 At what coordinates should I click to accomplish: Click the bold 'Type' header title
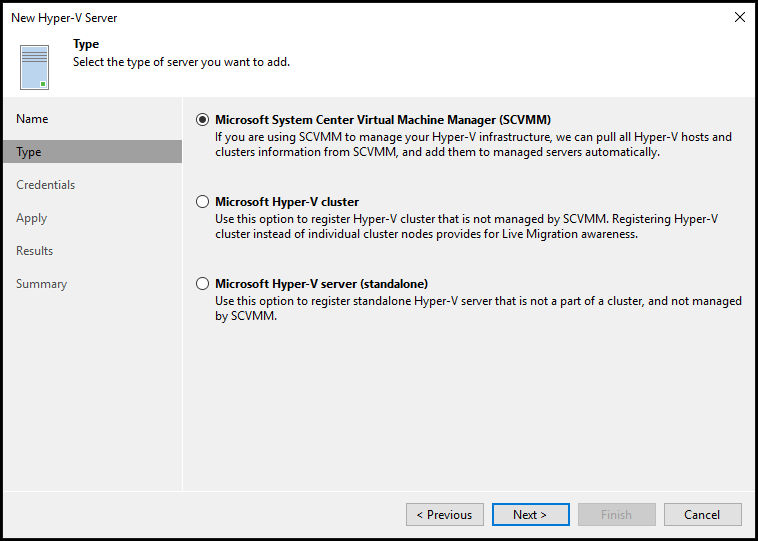tap(86, 44)
